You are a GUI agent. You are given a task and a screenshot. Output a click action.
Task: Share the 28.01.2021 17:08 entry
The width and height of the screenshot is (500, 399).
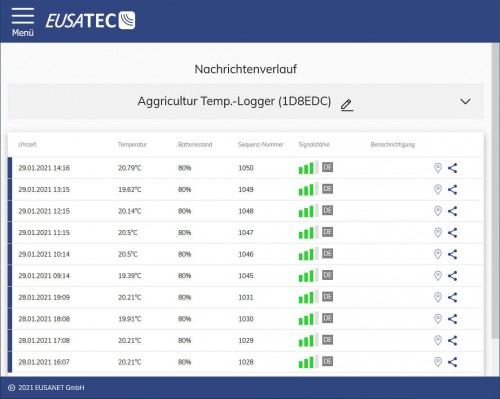pyautogui.click(x=452, y=340)
